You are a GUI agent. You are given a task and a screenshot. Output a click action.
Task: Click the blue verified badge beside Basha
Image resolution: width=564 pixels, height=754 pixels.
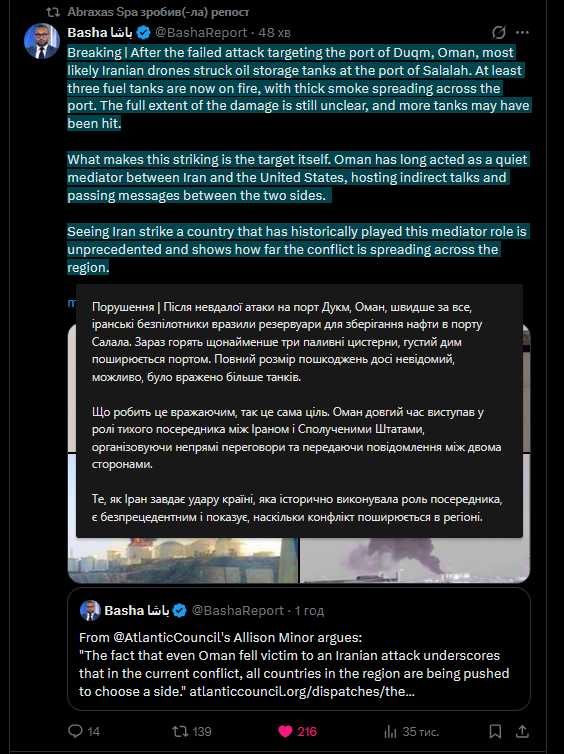click(143, 32)
